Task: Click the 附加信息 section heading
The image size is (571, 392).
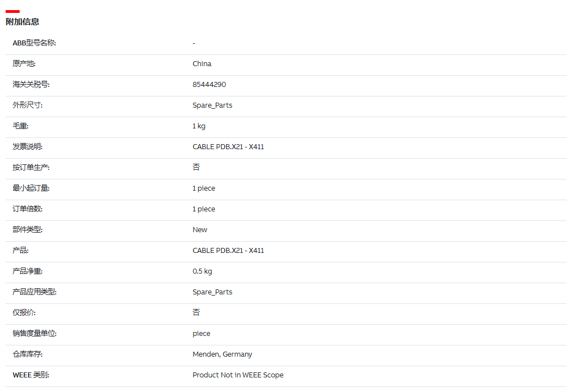Action: coord(22,22)
